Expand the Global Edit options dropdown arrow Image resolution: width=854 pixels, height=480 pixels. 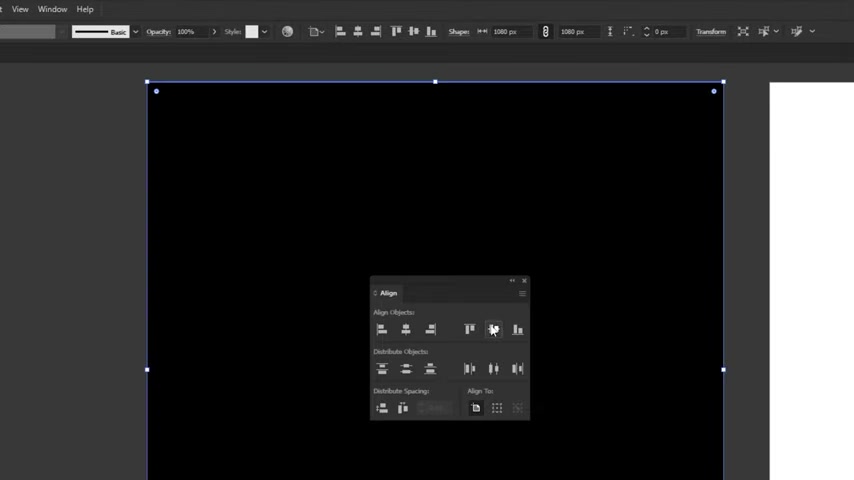click(812, 32)
